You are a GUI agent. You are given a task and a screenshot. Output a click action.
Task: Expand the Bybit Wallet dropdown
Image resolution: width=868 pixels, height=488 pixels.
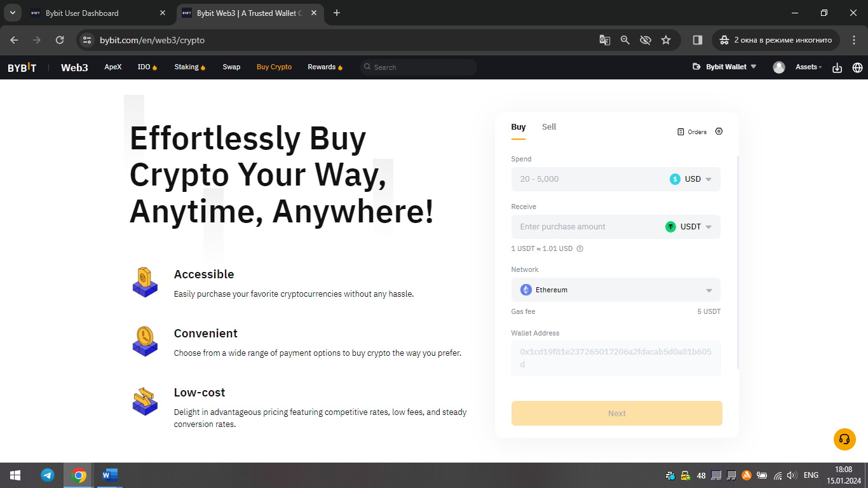coord(724,67)
